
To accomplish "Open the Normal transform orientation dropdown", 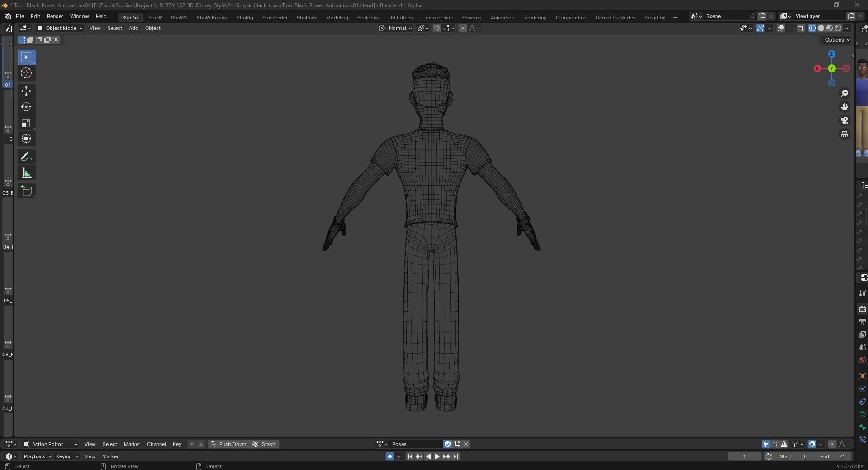I will point(396,28).
